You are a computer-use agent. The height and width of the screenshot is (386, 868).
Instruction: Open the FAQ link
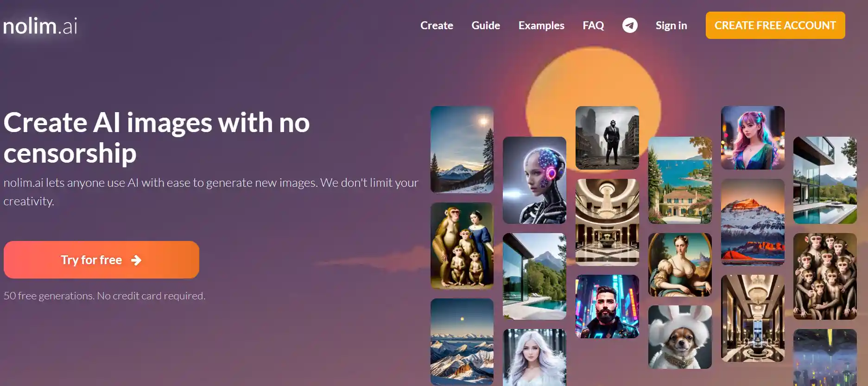[593, 25]
